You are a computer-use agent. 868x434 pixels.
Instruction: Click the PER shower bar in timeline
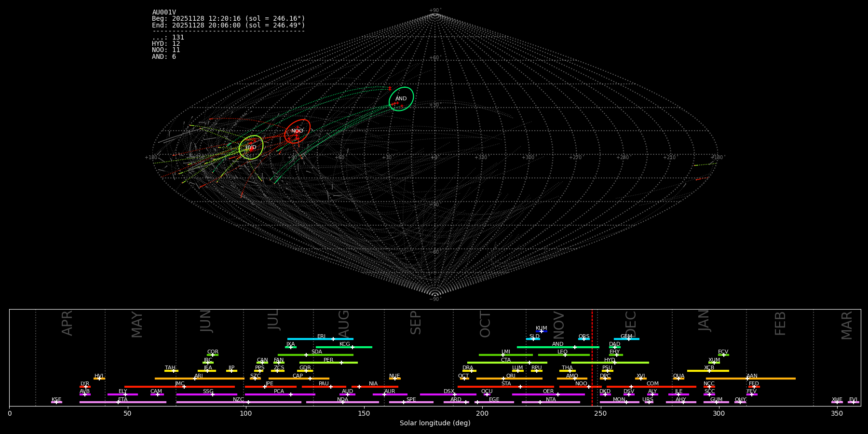(328, 363)
